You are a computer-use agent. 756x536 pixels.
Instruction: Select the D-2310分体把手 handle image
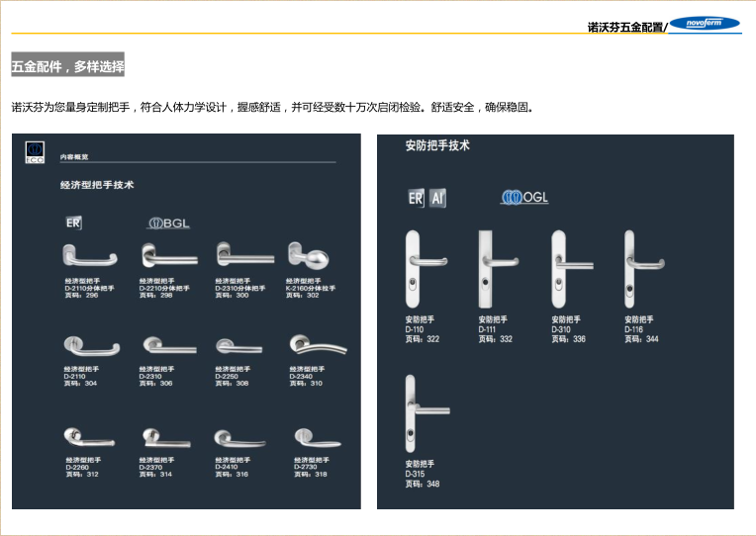coord(245,254)
